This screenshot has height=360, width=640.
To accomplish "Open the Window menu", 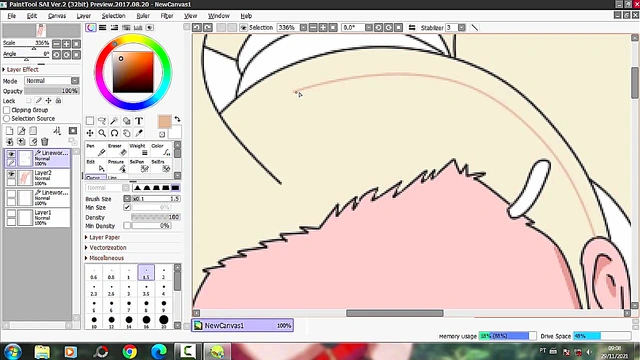I will click(219, 16).
